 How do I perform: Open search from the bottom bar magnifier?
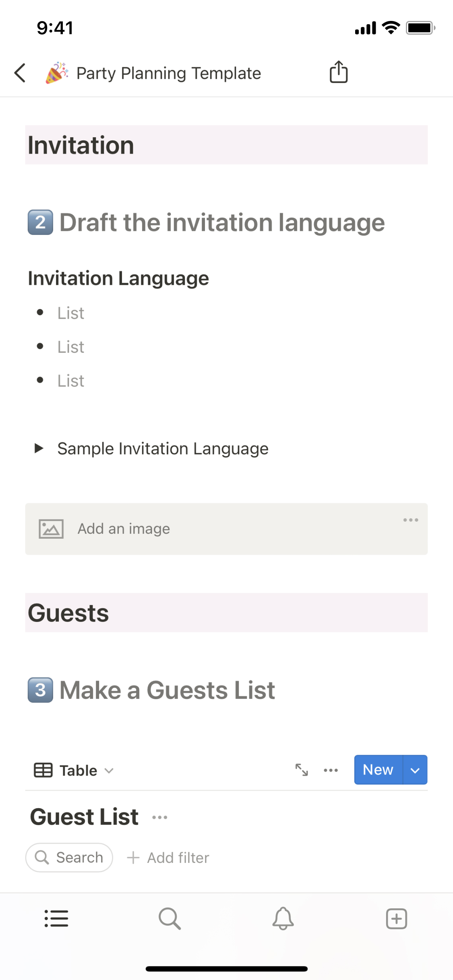[170, 918]
